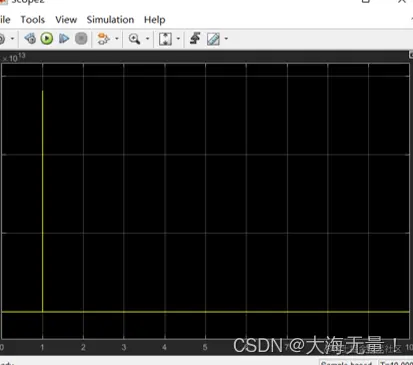Click the Scale Axes Limits icon

coord(165,39)
